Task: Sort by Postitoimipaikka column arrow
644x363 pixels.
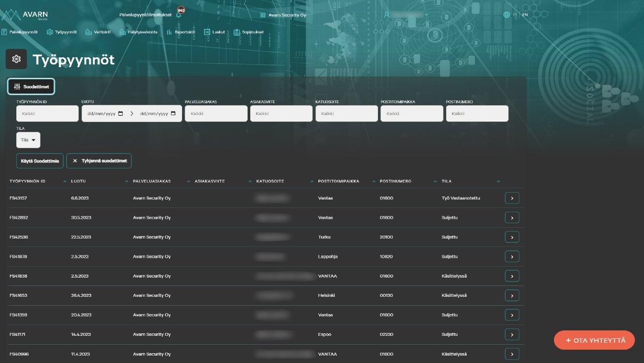Action: [x=374, y=181]
